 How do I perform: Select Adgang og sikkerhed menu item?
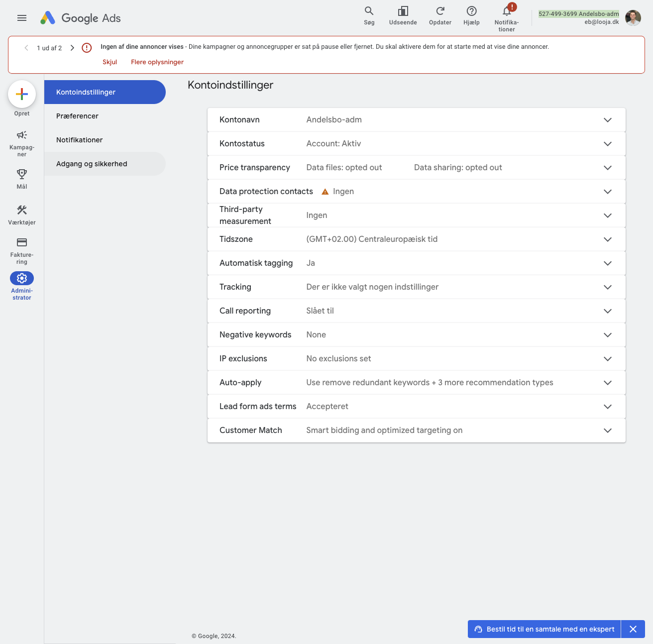(105, 164)
